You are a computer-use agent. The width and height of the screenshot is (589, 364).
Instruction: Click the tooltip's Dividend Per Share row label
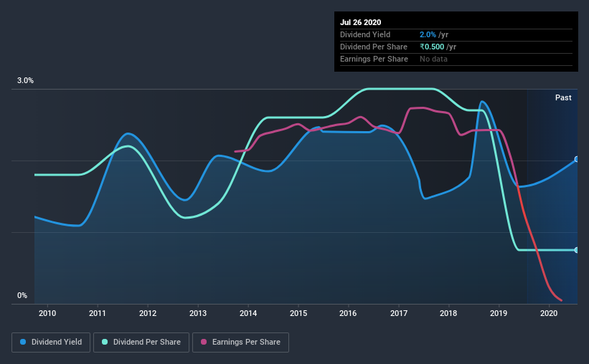pos(374,47)
